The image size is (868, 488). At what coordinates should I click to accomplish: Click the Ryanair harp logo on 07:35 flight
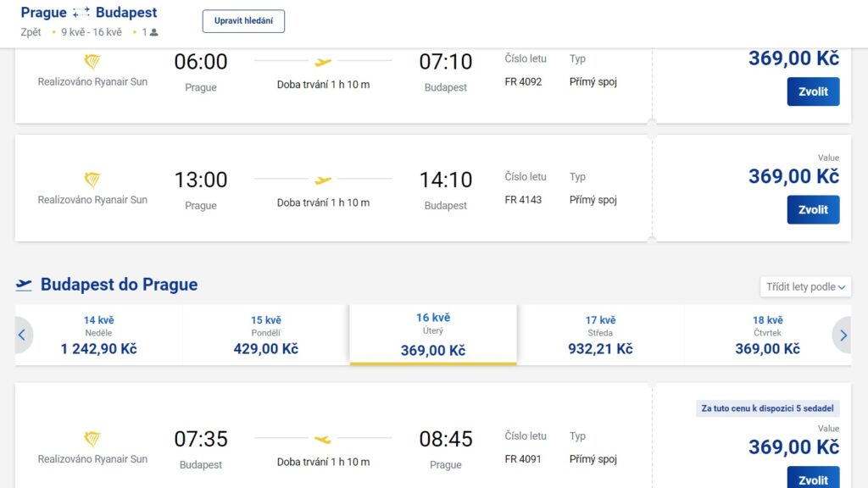point(92,439)
